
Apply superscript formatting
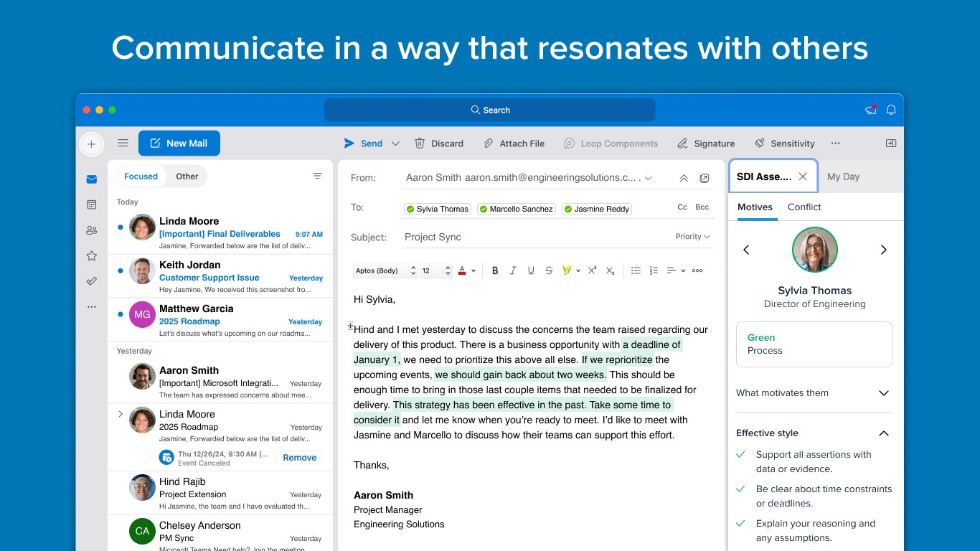point(592,270)
